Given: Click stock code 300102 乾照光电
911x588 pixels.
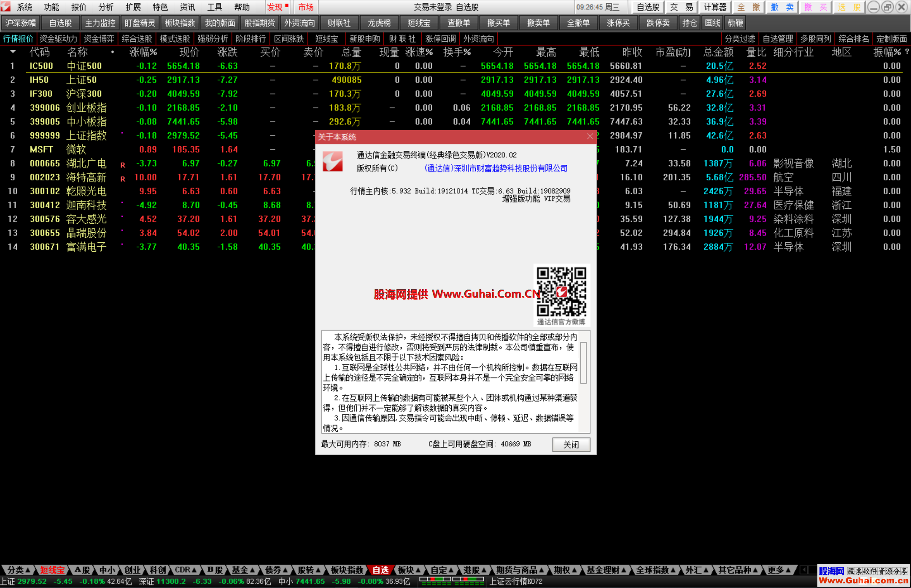Looking at the screenshot, I should (x=45, y=191).
